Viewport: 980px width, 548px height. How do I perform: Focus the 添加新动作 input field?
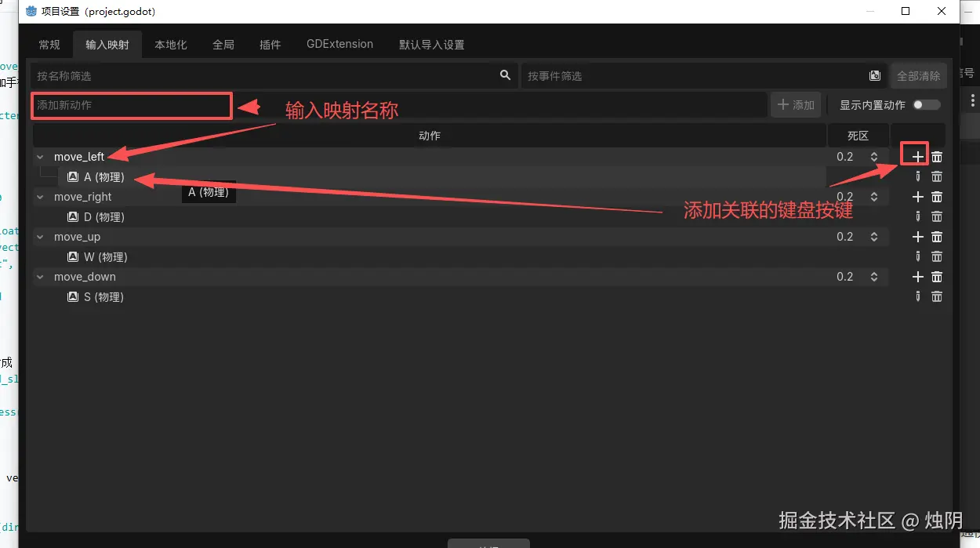point(131,105)
